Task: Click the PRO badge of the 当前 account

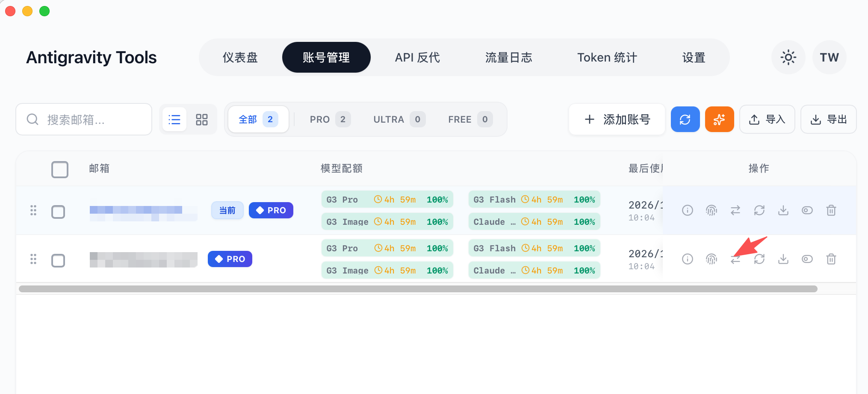Action: point(271,210)
